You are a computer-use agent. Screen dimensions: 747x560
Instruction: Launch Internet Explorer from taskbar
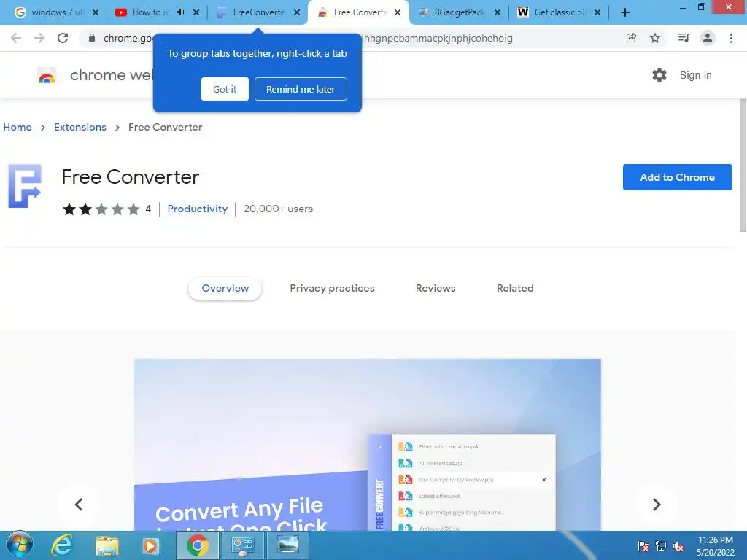coord(62,545)
